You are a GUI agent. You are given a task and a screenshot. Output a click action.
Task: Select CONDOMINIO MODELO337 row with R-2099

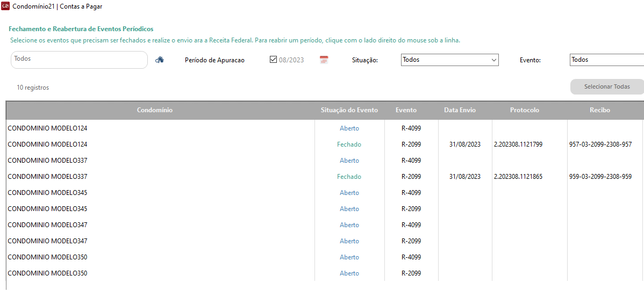(x=325, y=176)
